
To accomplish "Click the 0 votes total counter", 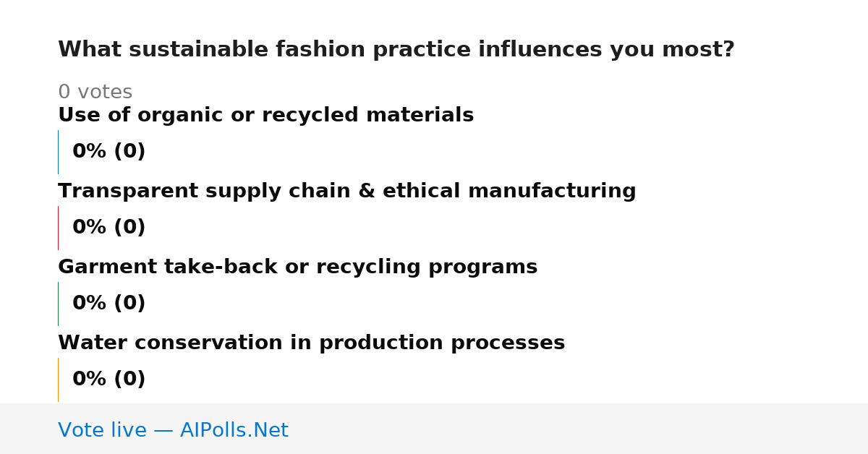I will (x=95, y=93).
